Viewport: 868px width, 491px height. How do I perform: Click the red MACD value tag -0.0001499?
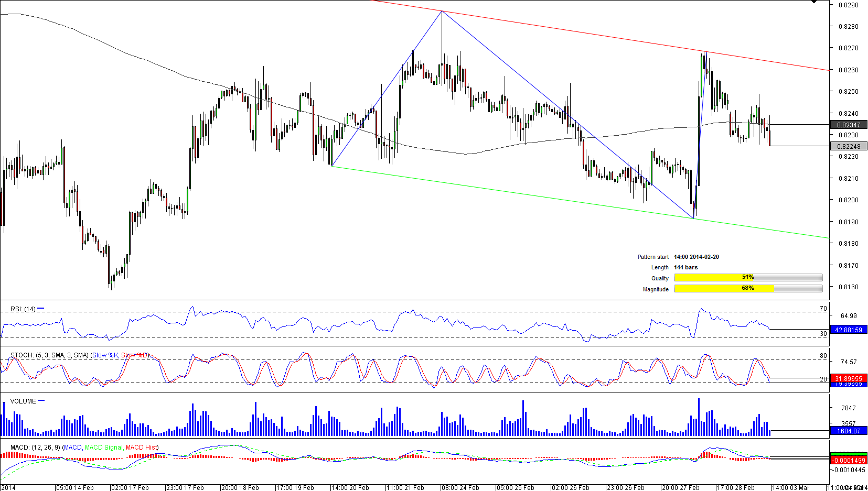tap(848, 460)
